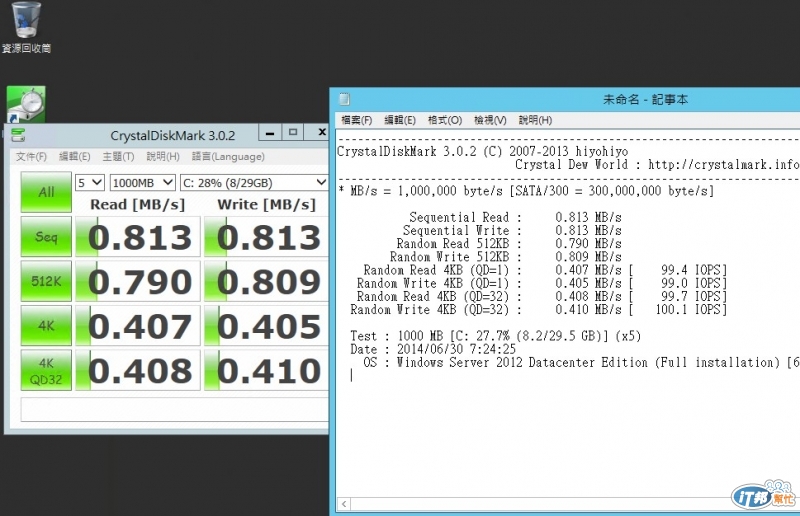Click the Random Write 4KB (QD=32) line
Viewport: 800px width, 516px height.
point(538,310)
